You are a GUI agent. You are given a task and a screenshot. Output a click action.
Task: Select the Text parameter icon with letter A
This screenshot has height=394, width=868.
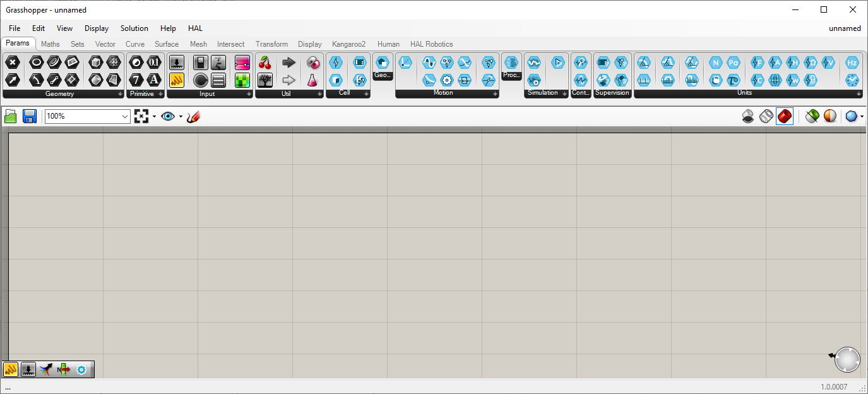pos(154,80)
